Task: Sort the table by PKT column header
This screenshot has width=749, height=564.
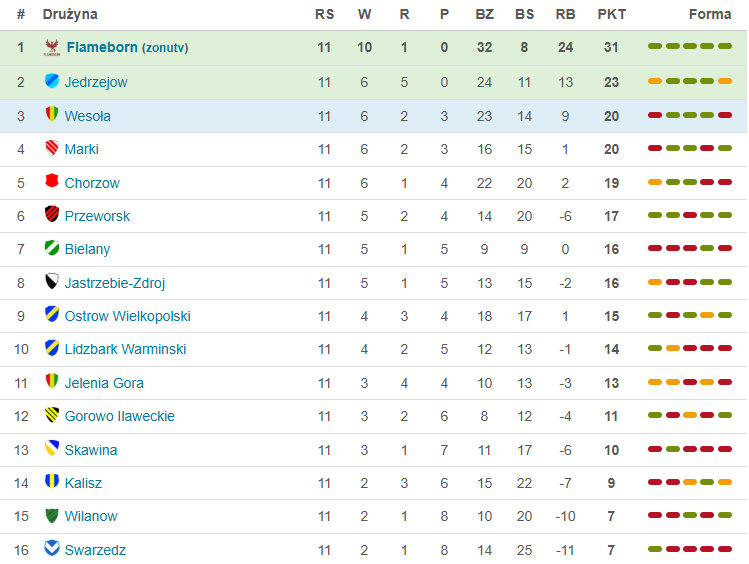Action: pos(611,15)
